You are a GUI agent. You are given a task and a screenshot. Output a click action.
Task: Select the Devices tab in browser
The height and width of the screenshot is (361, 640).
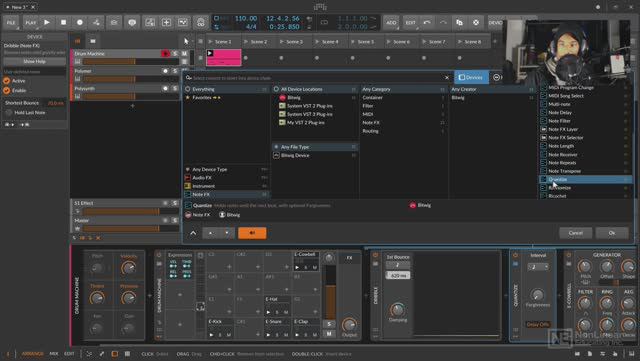[471, 77]
